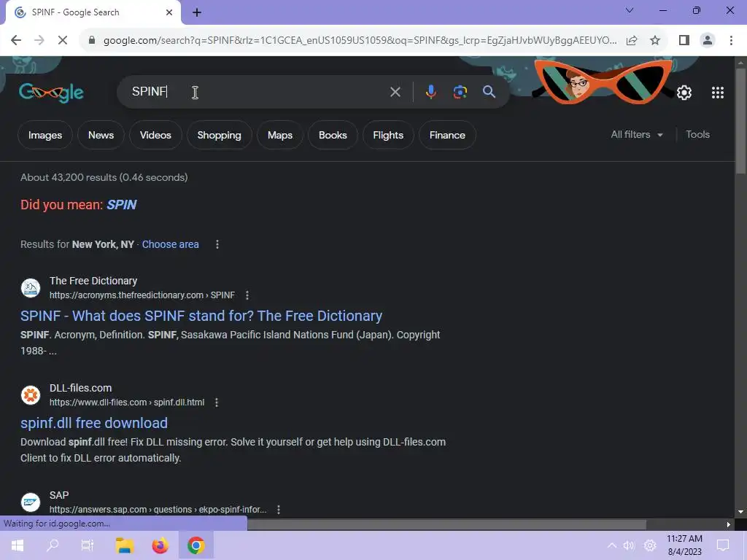Click the cat-eye glasses doodle artwork

tap(603, 82)
